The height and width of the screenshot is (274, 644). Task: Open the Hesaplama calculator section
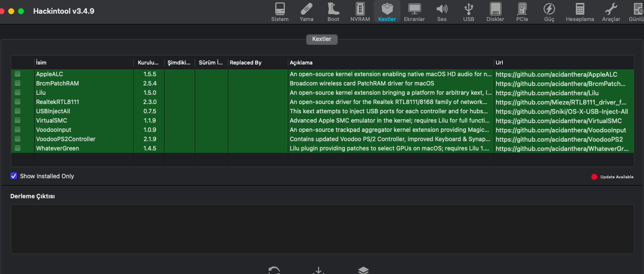(580, 12)
